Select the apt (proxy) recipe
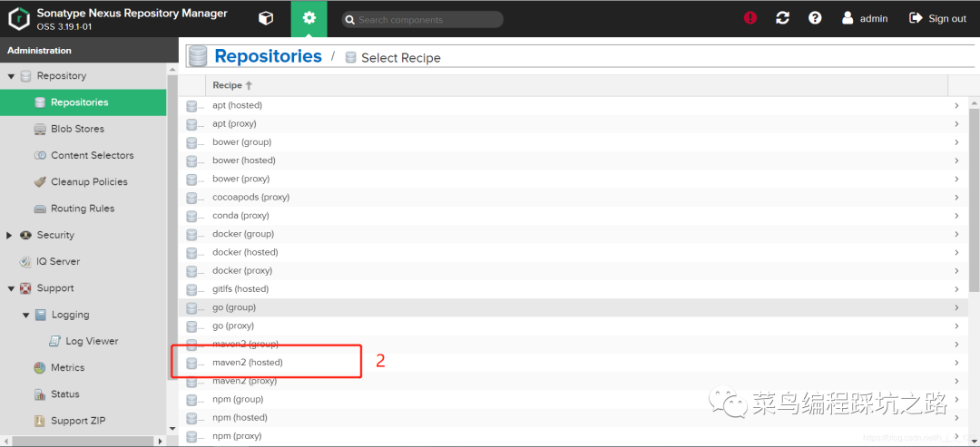980x447 pixels. (573, 123)
